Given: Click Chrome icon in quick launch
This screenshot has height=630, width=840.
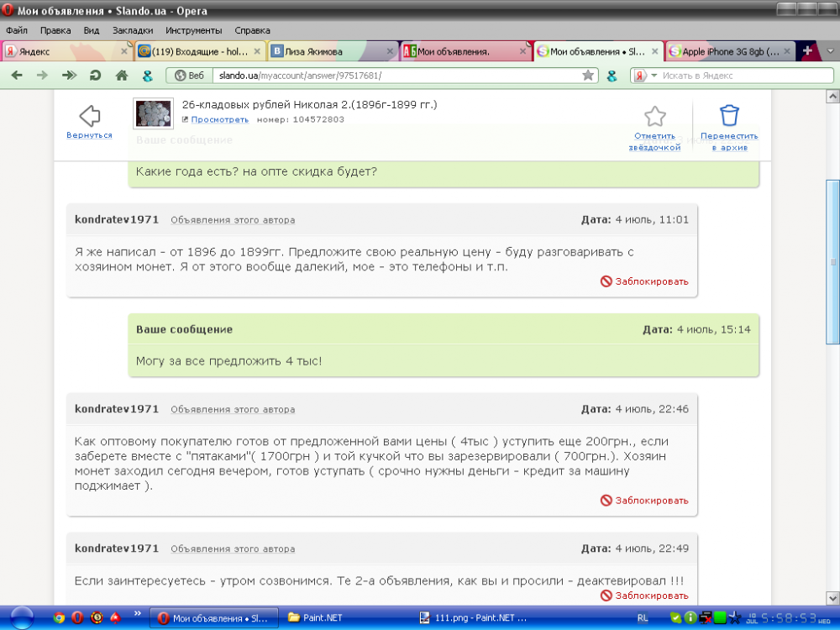Looking at the screenshot, I should click(x=59, y=618).
